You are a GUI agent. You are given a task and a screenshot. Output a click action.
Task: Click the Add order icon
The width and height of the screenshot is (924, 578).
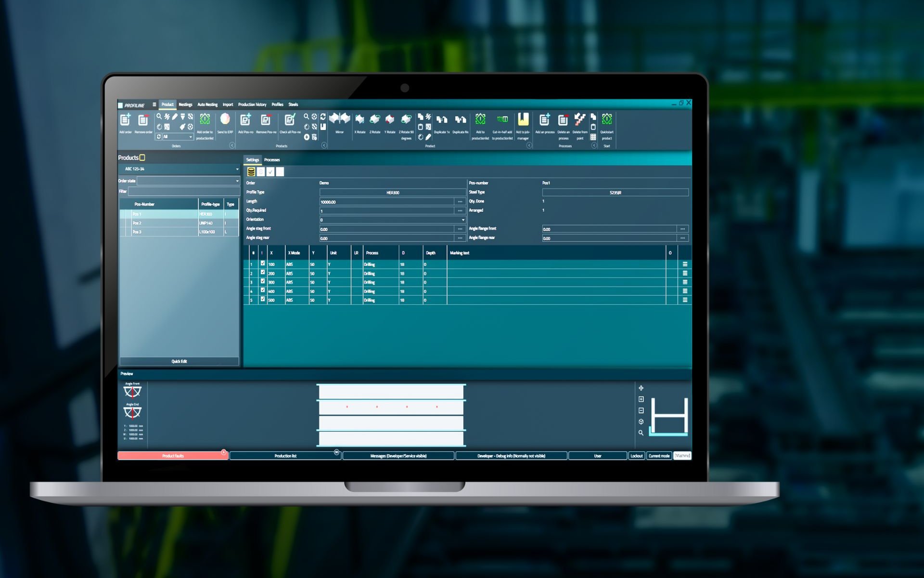tap(125, 120)
